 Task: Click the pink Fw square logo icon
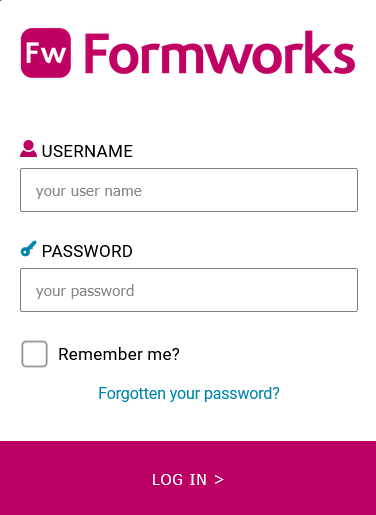[46, 53]
